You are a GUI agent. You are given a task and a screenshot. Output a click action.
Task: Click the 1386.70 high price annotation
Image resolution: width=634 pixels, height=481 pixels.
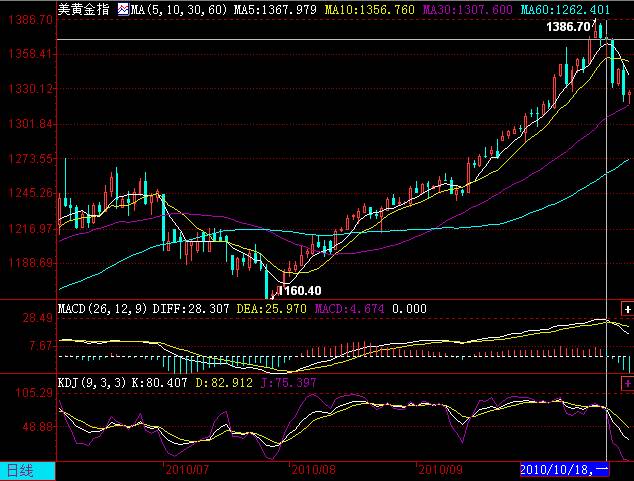coord(568,27)
